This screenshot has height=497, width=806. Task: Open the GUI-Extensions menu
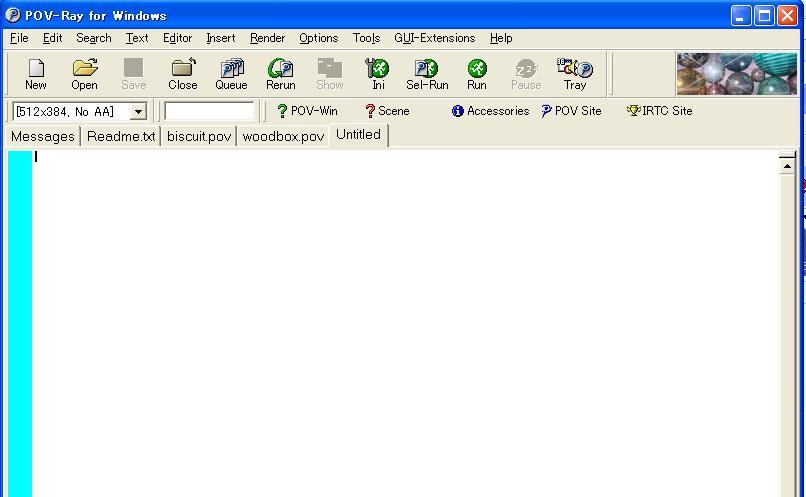(x=434, y=38)
